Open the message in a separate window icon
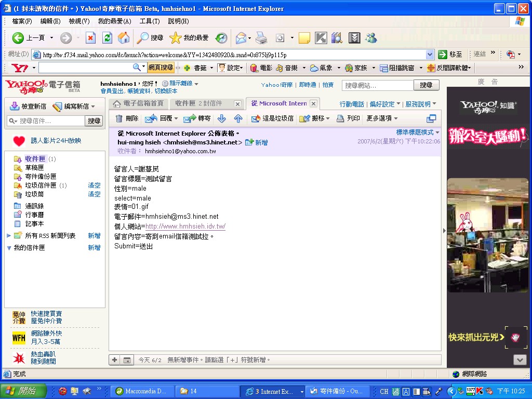This screenshot has width=532, height=399. point(431,118)
